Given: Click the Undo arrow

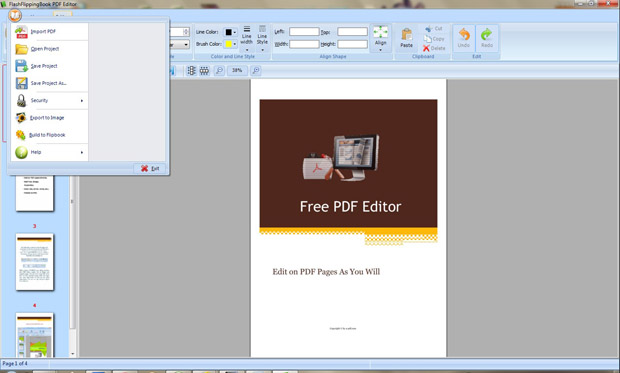Looking at the screenshot, I should pos(464,38).
